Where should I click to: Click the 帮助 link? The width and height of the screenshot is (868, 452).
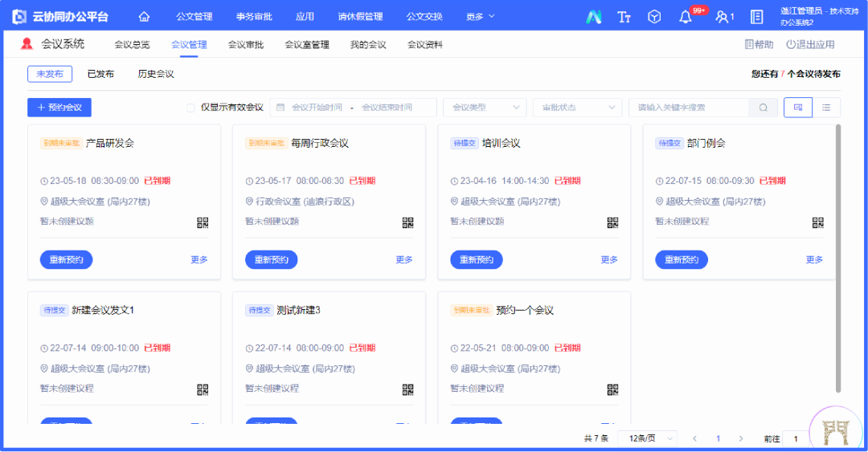pos(759,44)
